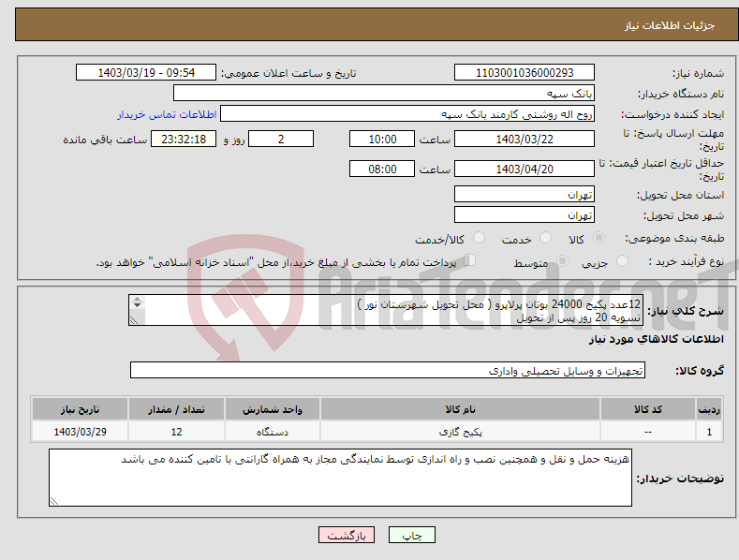Click the واحد شمارش column header

pyautogui.click(x=273, y=409)
